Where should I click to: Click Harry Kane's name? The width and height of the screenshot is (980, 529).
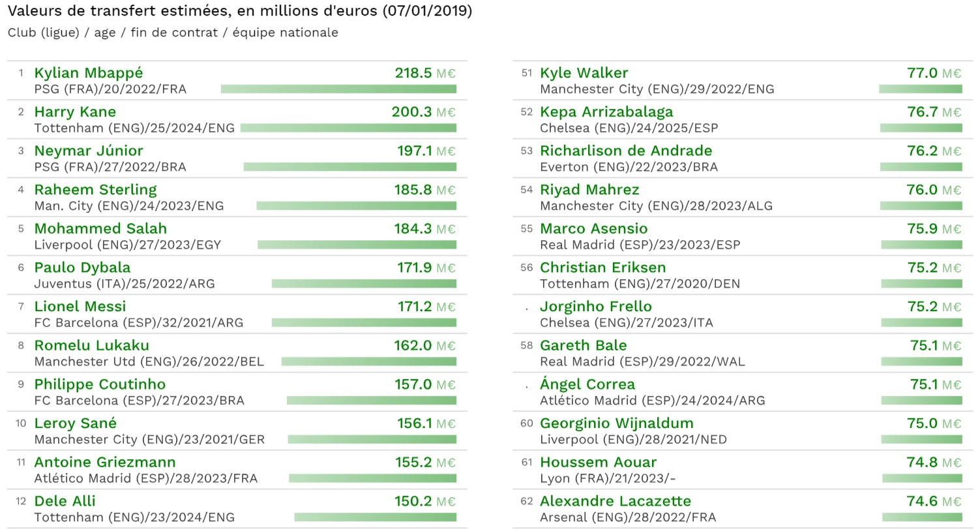tap(75, 112)
